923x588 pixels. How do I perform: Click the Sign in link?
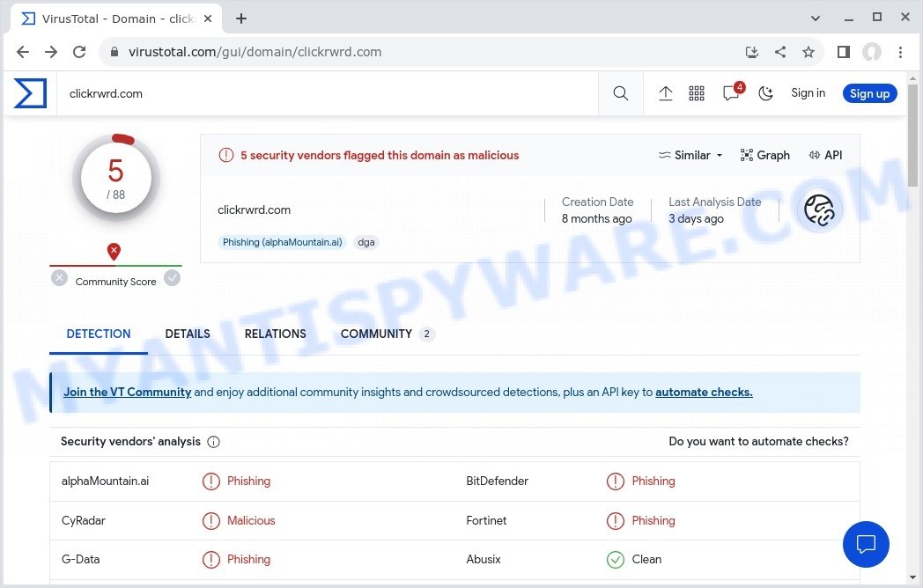point(808,93)
